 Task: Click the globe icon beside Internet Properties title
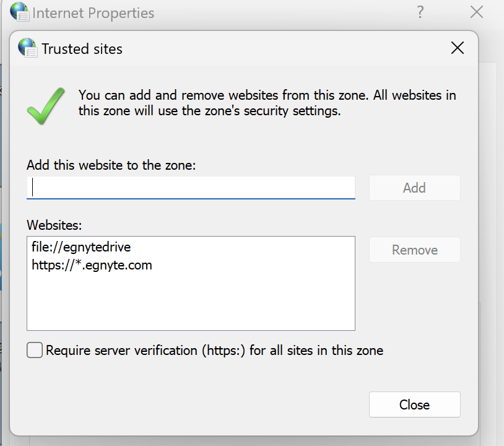click(x=18, y=11)
